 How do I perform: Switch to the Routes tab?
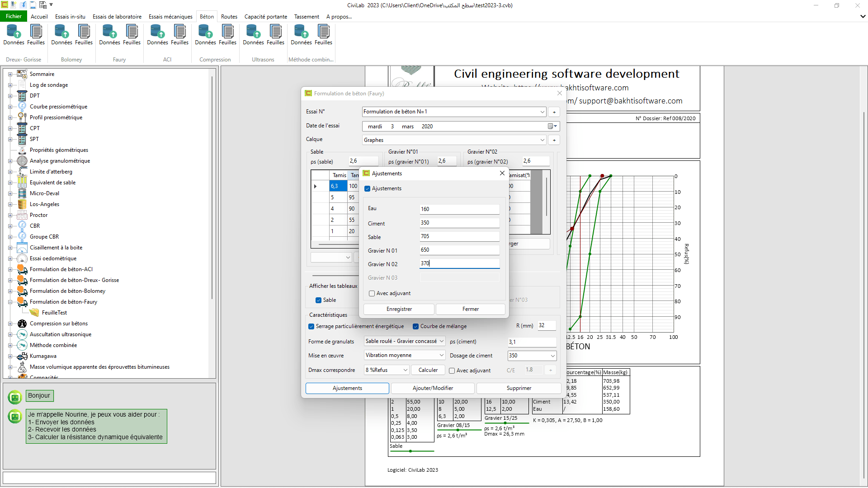[229, 17]
